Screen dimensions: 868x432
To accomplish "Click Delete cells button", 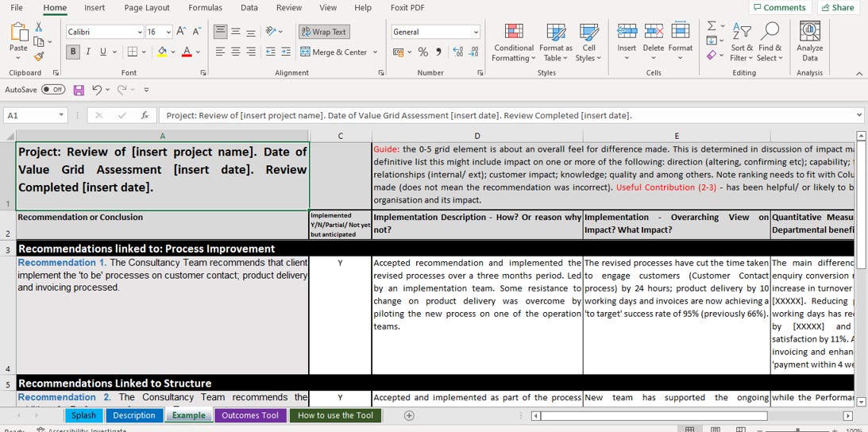I will pyautogui.click(x=654, y=43).
